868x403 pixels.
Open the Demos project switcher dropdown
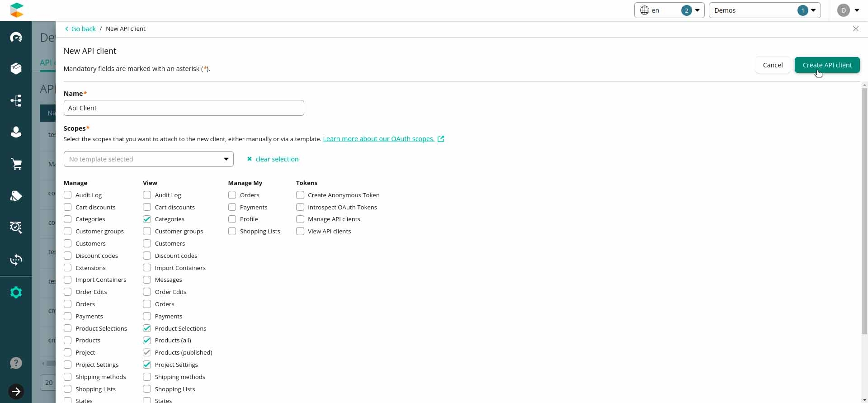764,10
